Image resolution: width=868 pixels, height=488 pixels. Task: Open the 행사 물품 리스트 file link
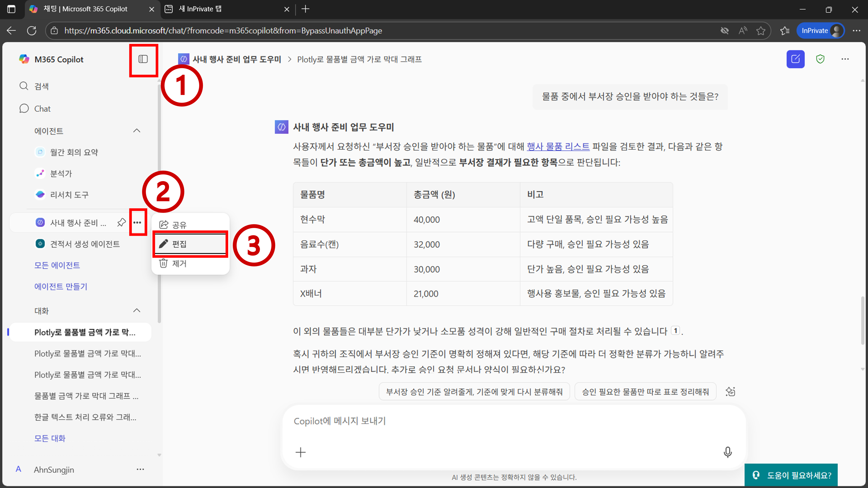[x=558, y=146]
